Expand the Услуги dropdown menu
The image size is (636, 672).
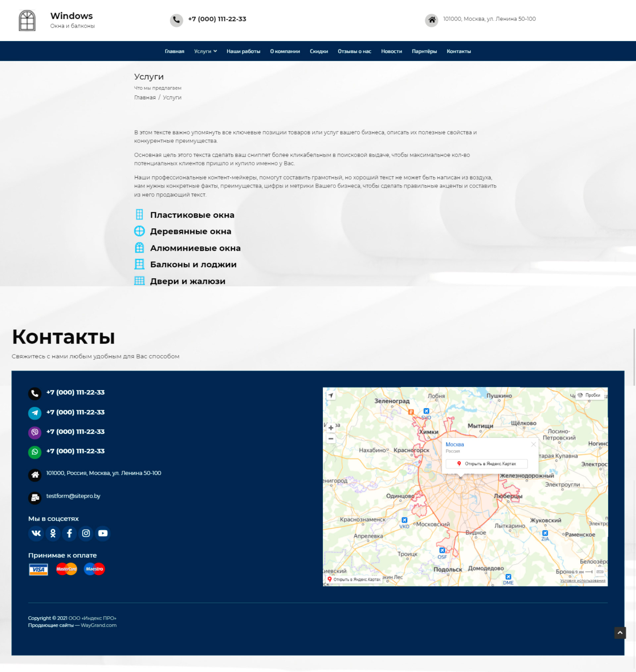click(x=205, y=52)
